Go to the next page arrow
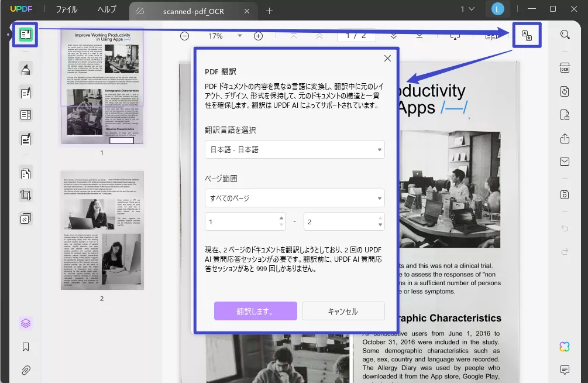 coord(394,36)
